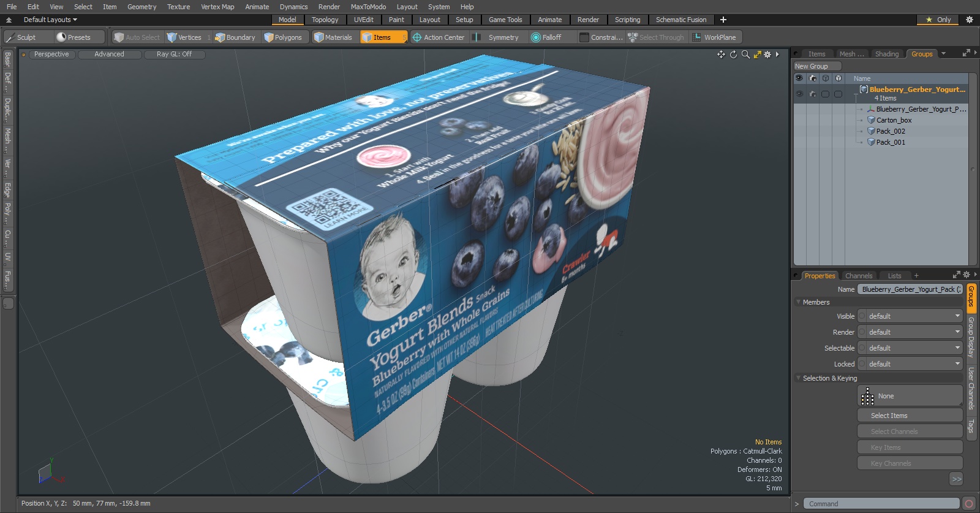Click viewport pan/move icon
This screenshot has width=980, height=513.
[721, 55]
